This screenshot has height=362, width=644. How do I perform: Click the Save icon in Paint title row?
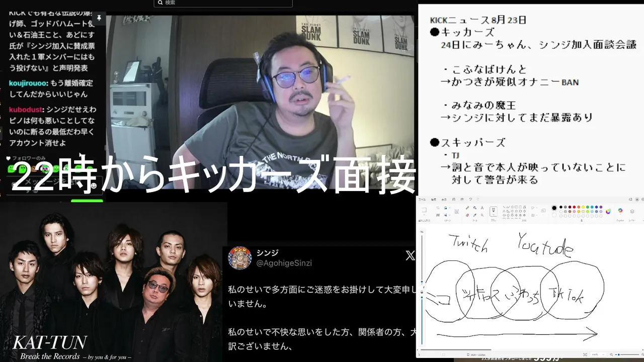point(454,199)
